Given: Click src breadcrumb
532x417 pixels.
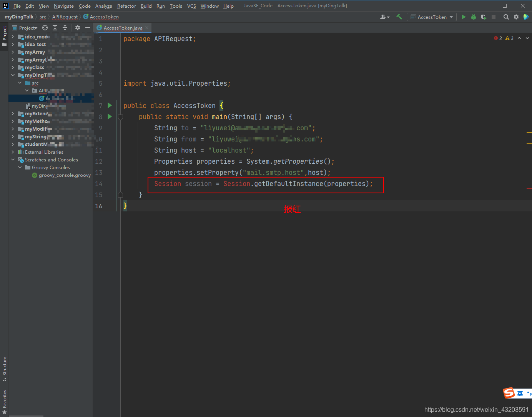Looking at the screenshot, I should click(x=43, y=17).
